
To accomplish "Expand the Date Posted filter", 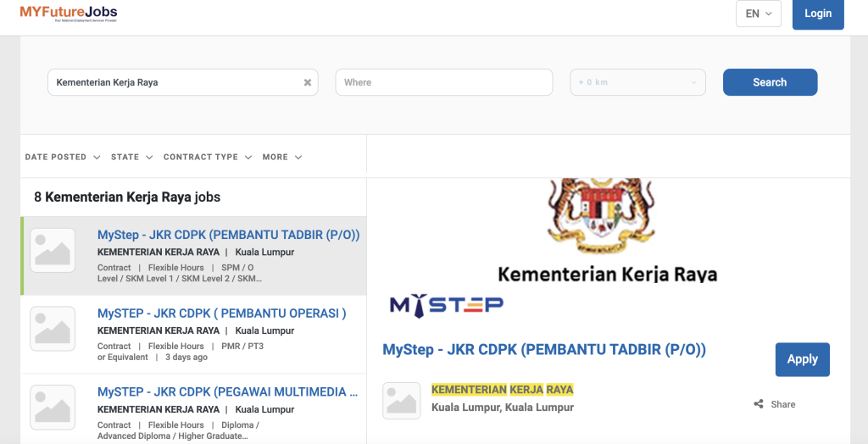I will pyautogui.click(x=63, y=157).
